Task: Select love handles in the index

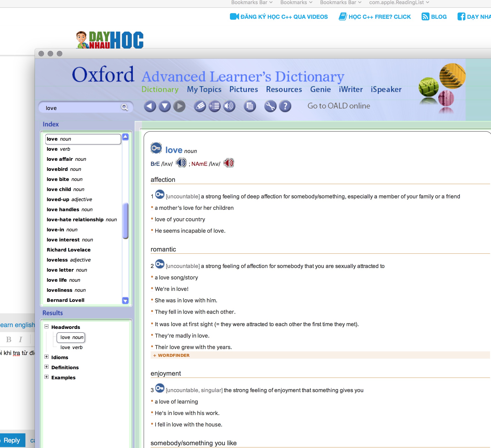Action: tap(70, 210)
